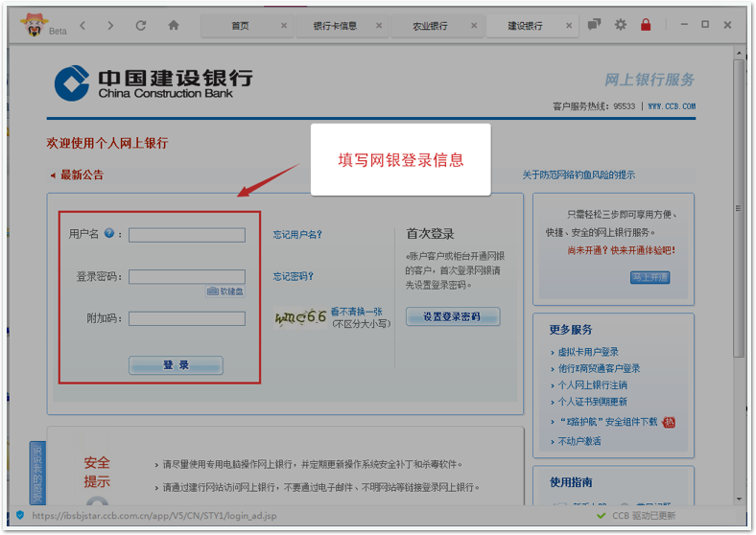This screenshot has width=756, height=535.
Task: Click the red lock icon
Action: [x=646, y=24]
